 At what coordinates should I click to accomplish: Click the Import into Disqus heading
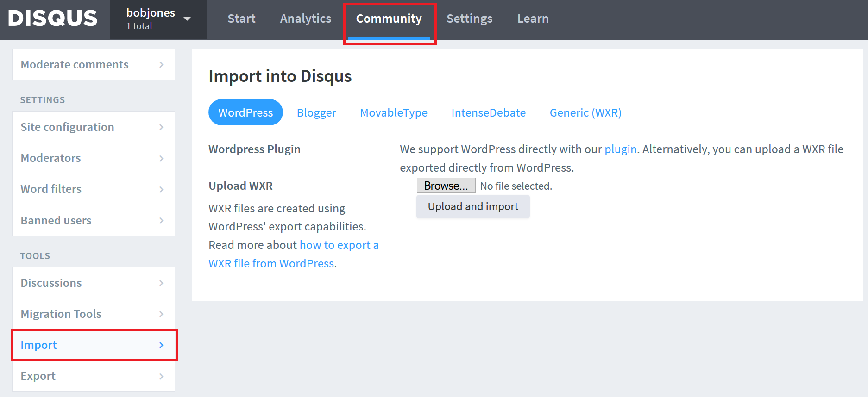point(280,76)
